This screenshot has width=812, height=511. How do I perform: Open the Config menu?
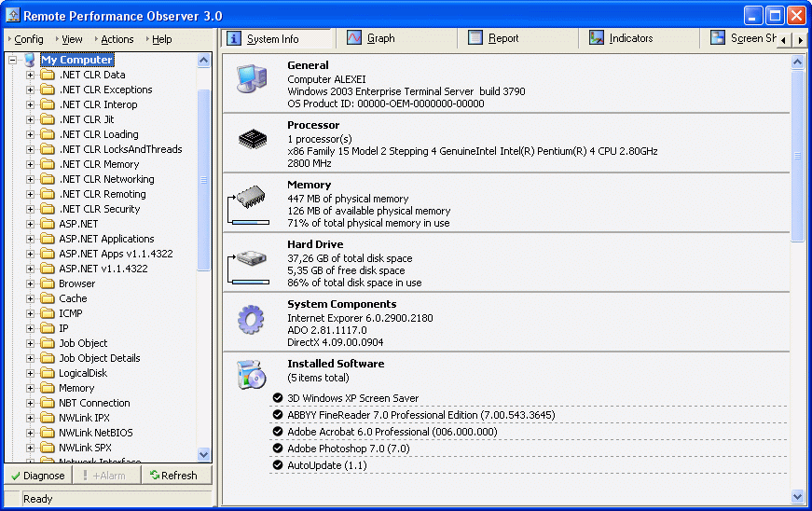pos(26,39)
